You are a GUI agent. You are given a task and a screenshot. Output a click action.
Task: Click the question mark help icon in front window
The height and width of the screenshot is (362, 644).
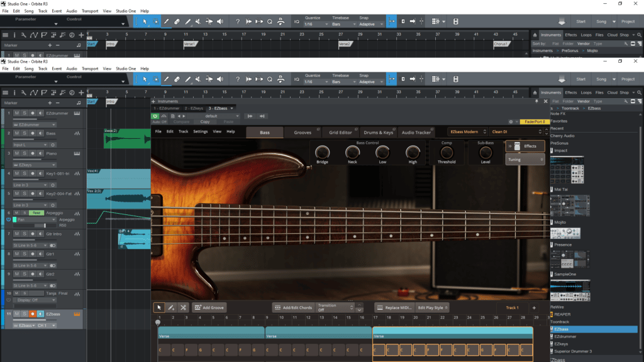click(237, 79)
